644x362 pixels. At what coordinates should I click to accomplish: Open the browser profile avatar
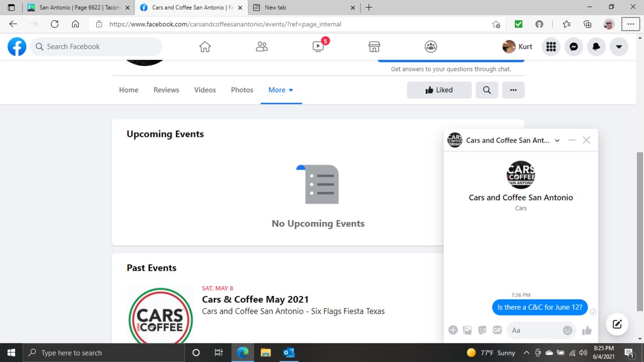pos(609,24)
